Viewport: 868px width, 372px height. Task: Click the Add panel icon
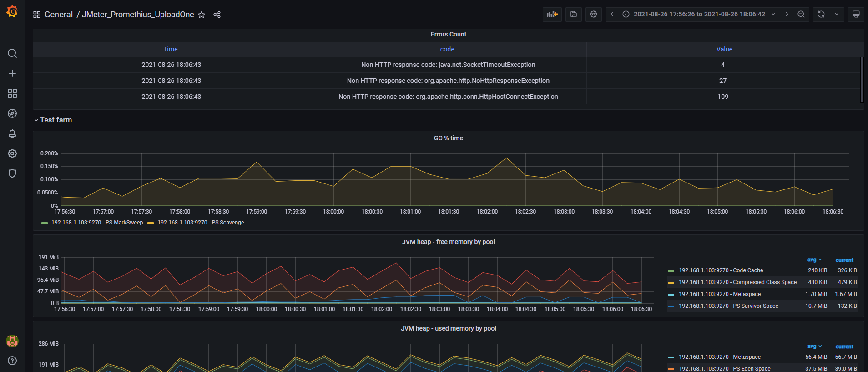pyautogui.click(x=552, y=14)
